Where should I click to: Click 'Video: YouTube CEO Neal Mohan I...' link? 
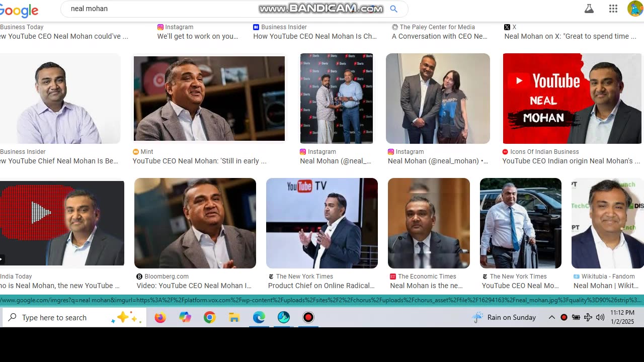click(194, 286)
